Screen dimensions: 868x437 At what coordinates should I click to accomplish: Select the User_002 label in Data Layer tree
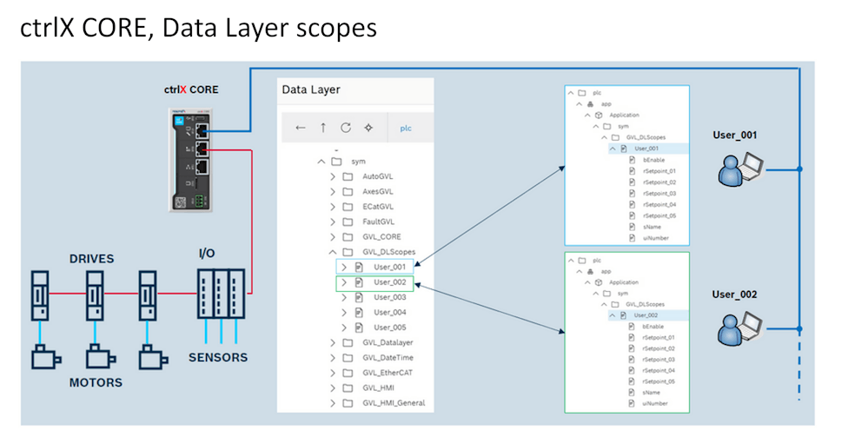click(x=390, y=282)
